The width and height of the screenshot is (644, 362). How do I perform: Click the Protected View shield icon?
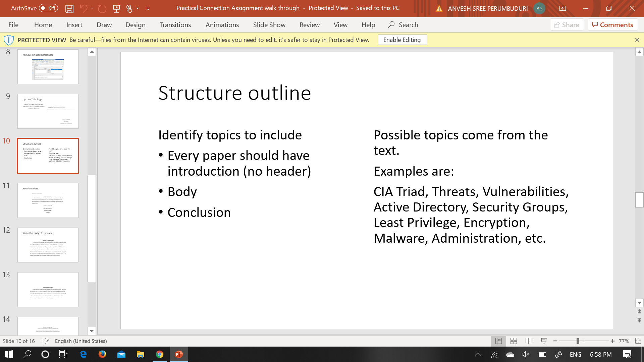point(8,40)
